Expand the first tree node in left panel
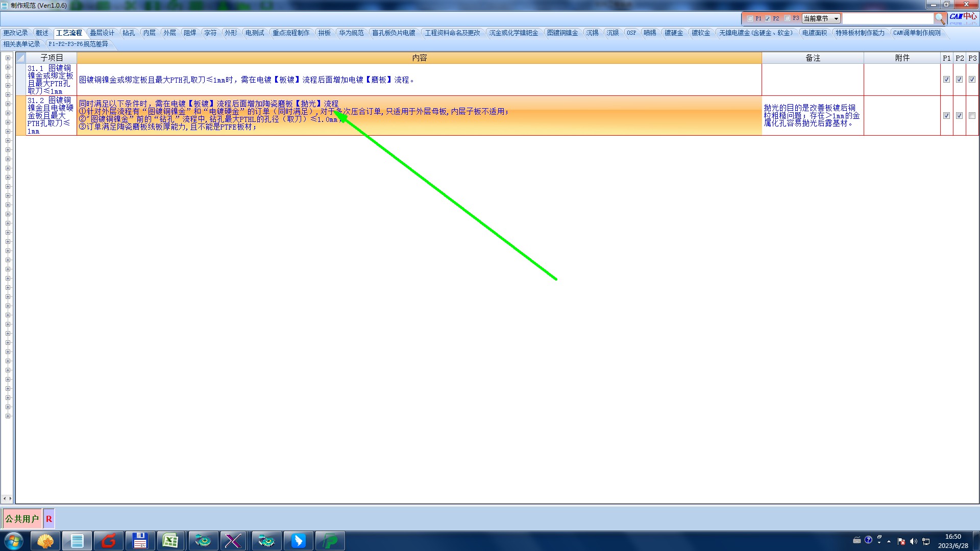The height and width of the screenshot is (551, 980). (8, 58)
